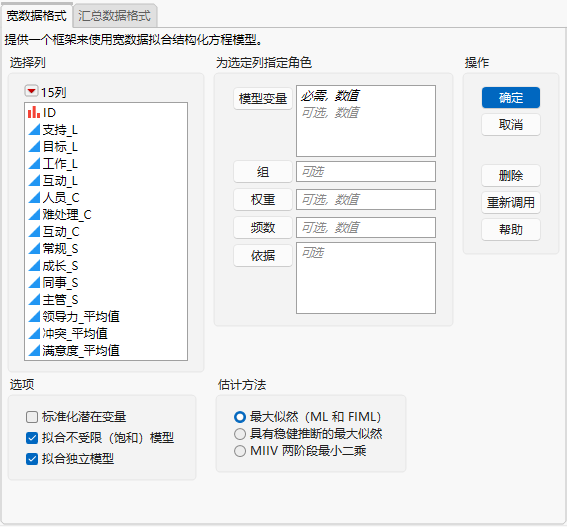This screenshot has width=567, height=527.
Task: Select 最大似然（ML 和 FIML）radio button
Action: [240, 417]
